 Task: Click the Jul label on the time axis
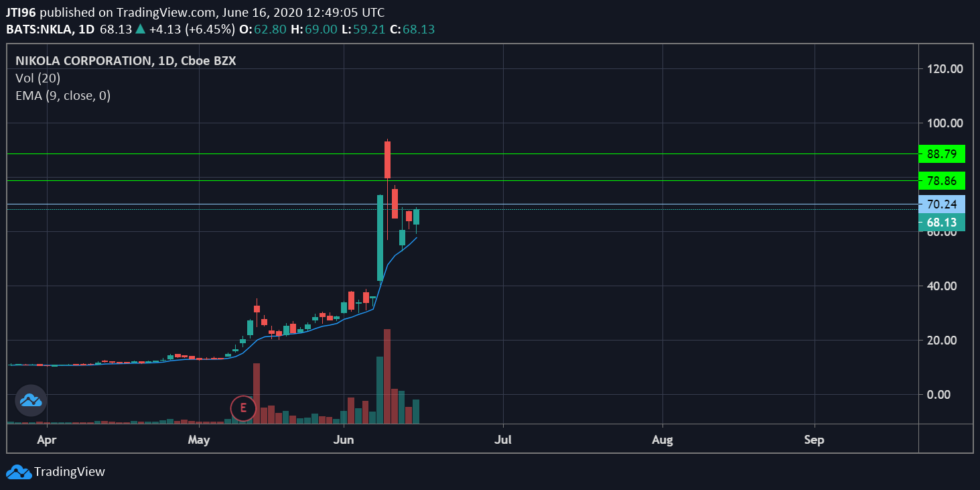click(503, 440)
